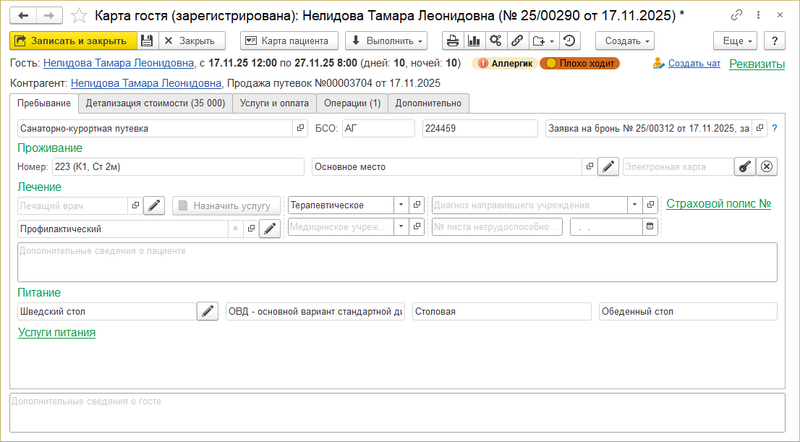Image resolution: width=800 pixels, height=442 pixels.
Task: Click Записать и закрыть button
Action: tap(73, 41)
